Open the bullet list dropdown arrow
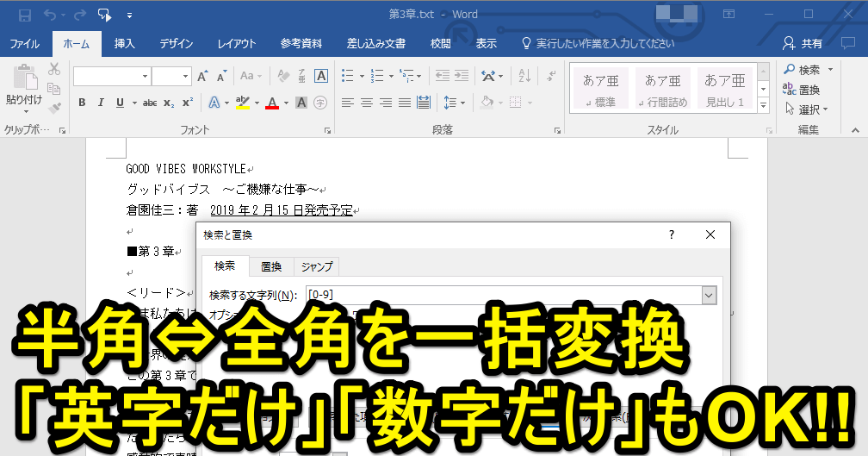 click(362, 77)
